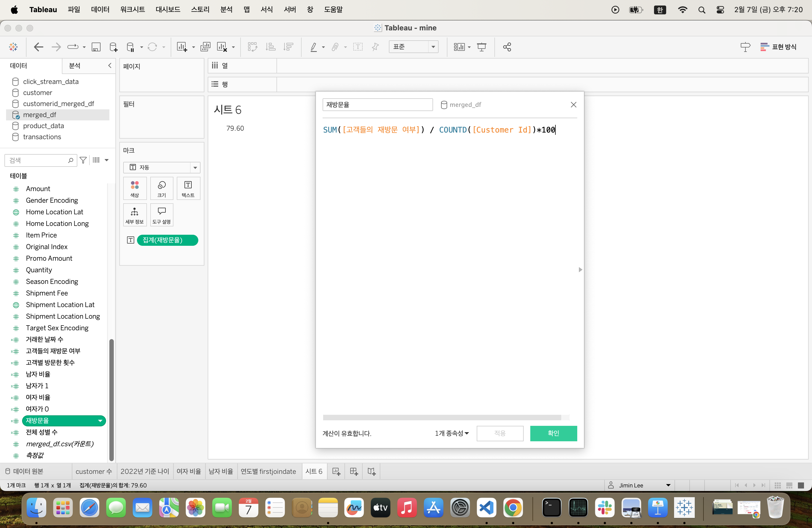The image size is (812, 528).
Task: Click the clear sheet toolbar icon
Action: click(222, 47)
